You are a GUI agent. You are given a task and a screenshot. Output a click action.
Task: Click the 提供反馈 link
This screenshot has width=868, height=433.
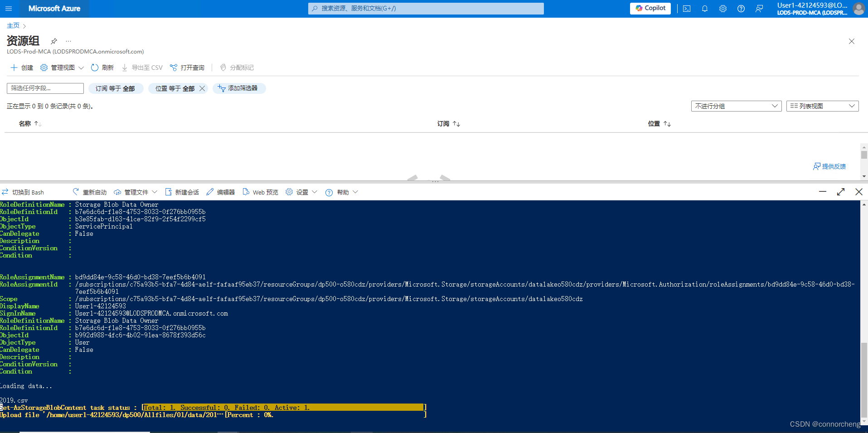(x=829, y=166)
